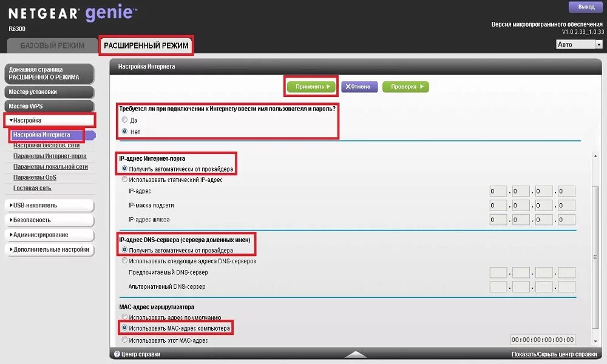Image resolution: width=607 pixels, height=364 pixels.
Task: Click the NETGEAR genie logo
Action: click(73, 13)
